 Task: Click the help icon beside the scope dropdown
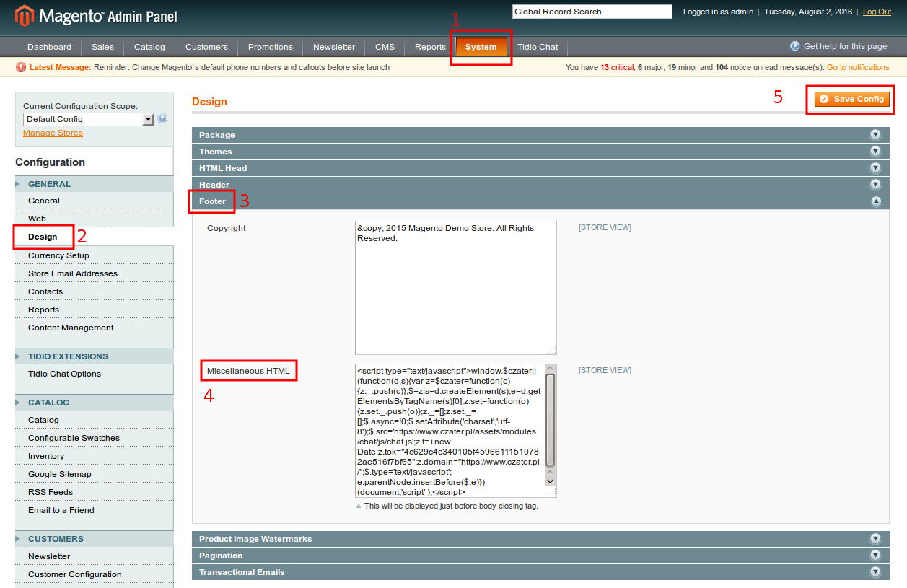click(x=162, y=119)
